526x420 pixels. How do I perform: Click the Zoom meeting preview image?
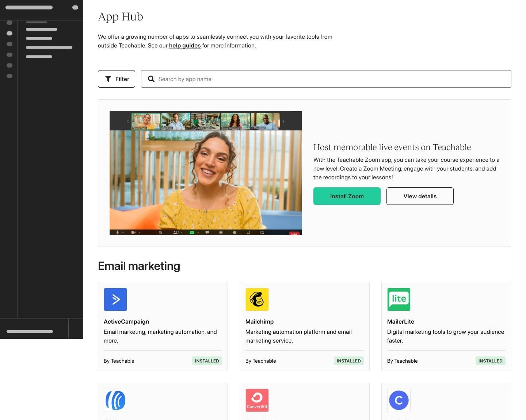click(206, 173)
